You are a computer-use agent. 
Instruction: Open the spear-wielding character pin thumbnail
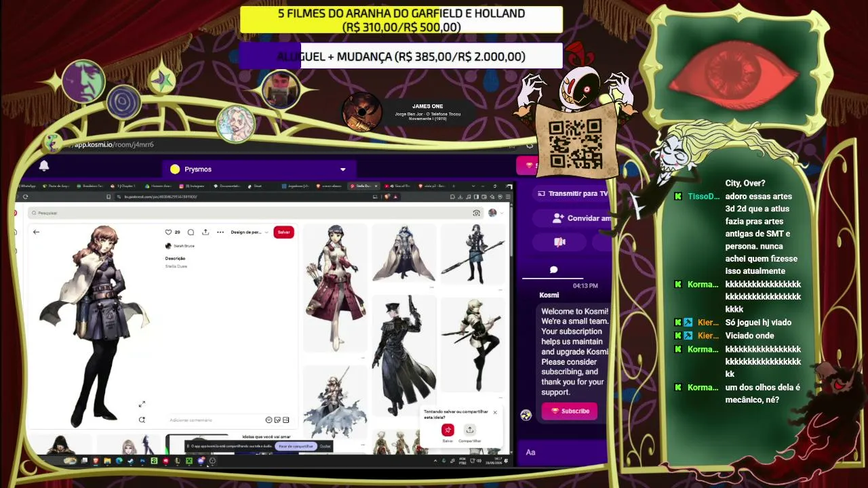473,255
